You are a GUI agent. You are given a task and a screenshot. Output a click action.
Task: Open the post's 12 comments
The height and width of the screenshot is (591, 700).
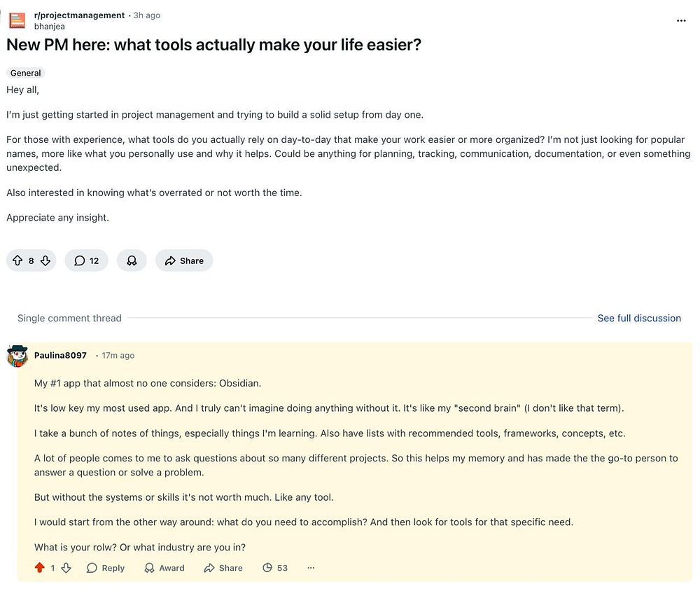(x=86, y=260)
